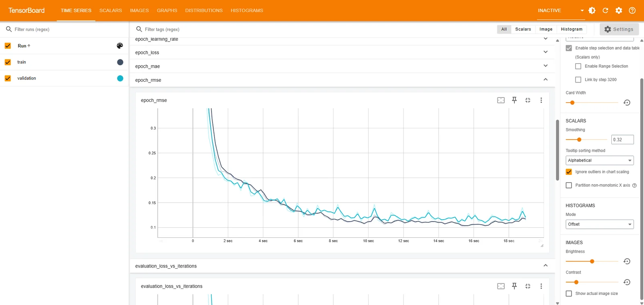Filter cards by Scalars

tap(523, 29)
